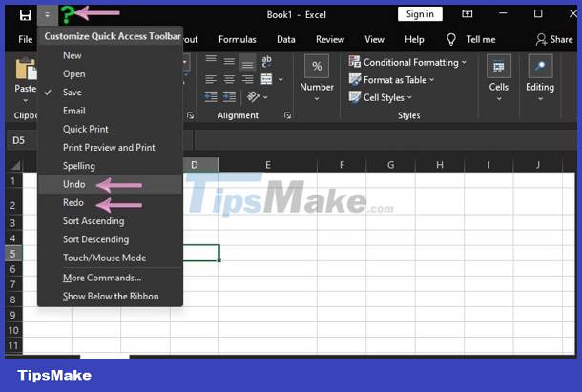Click the Share button
582x392 pixels.
tap(554, 39)
